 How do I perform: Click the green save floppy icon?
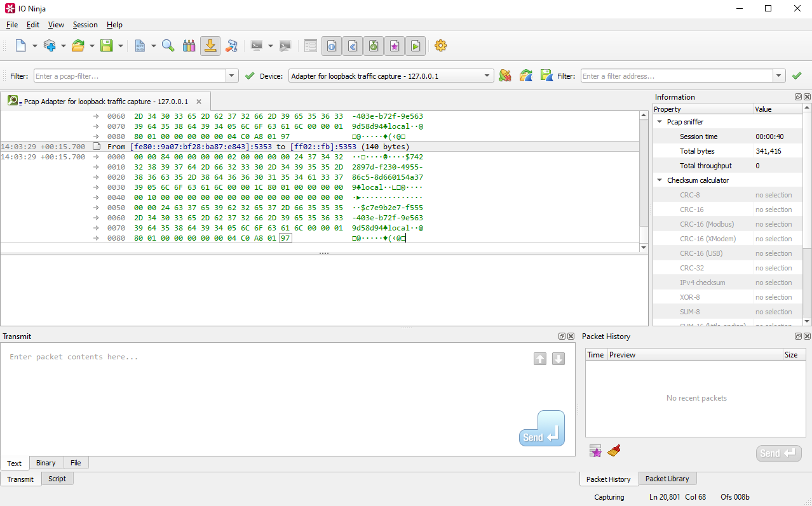[x=107, y=46]
